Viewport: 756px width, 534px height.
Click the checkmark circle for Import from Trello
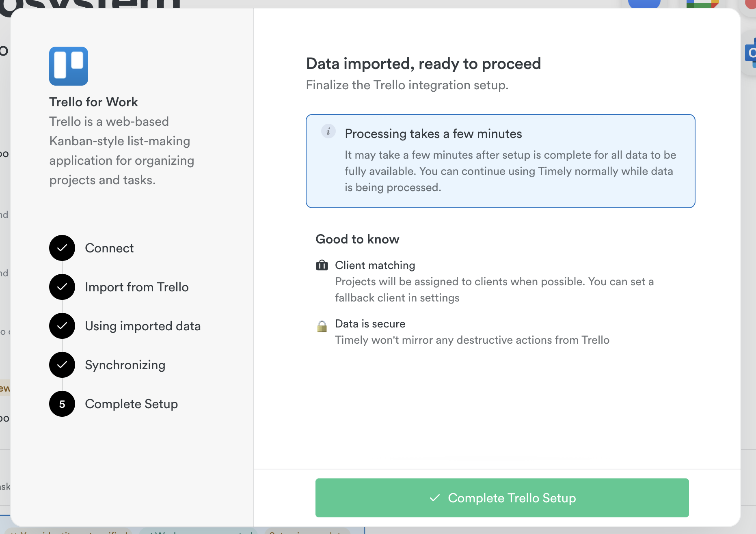click(62, 287)
